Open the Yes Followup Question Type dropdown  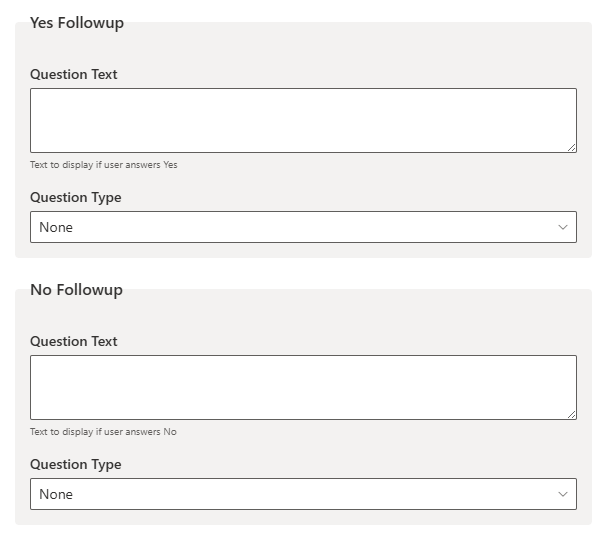tap(303, 227)
